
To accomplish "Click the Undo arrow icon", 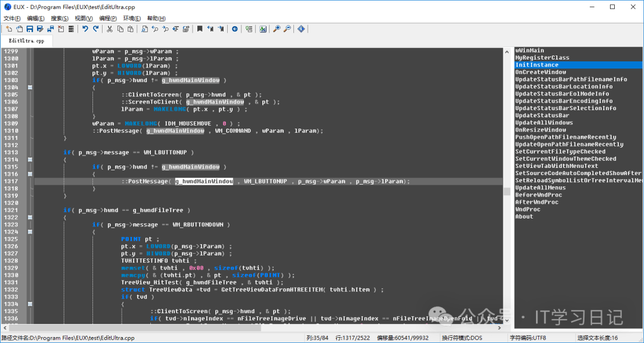I will 85,29.
